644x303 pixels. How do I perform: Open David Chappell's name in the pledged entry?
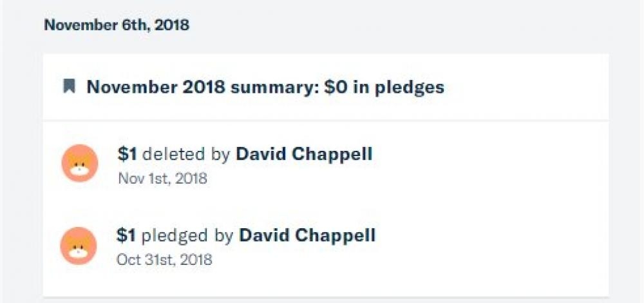[x=307, y=235]
